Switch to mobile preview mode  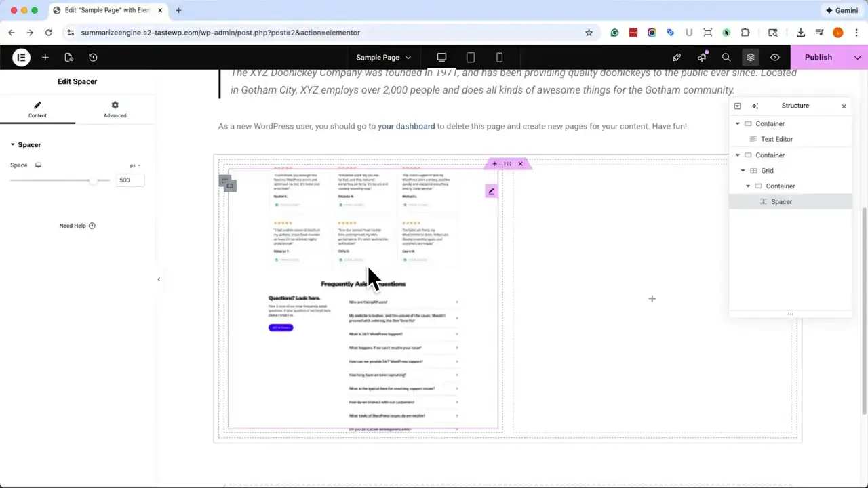pyautogui.click(x=500, y=58)
